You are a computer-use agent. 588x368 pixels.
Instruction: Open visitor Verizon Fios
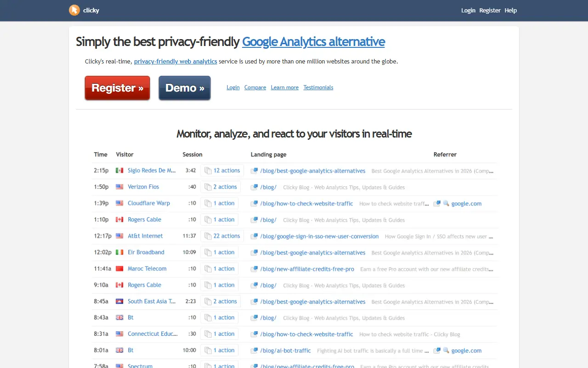[x=143, y=187]
